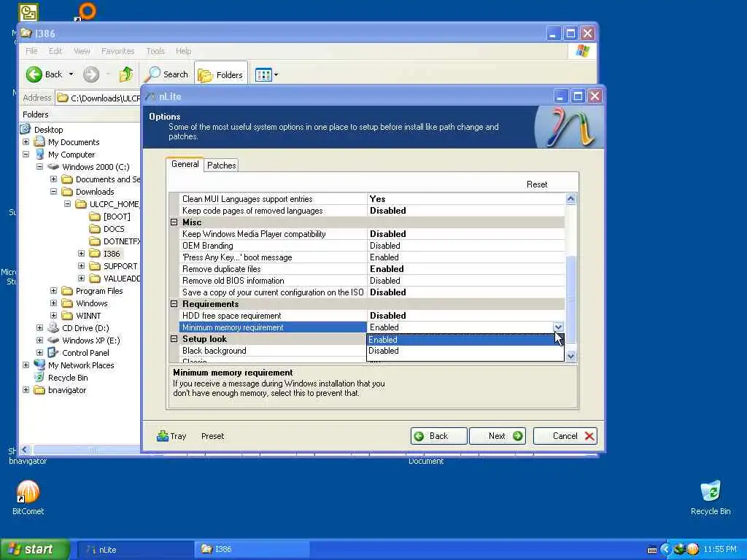The height and width of the screenshot is (560, 747).
Task: Open the Favorites menu in I386 window
Action: (117, 51)
